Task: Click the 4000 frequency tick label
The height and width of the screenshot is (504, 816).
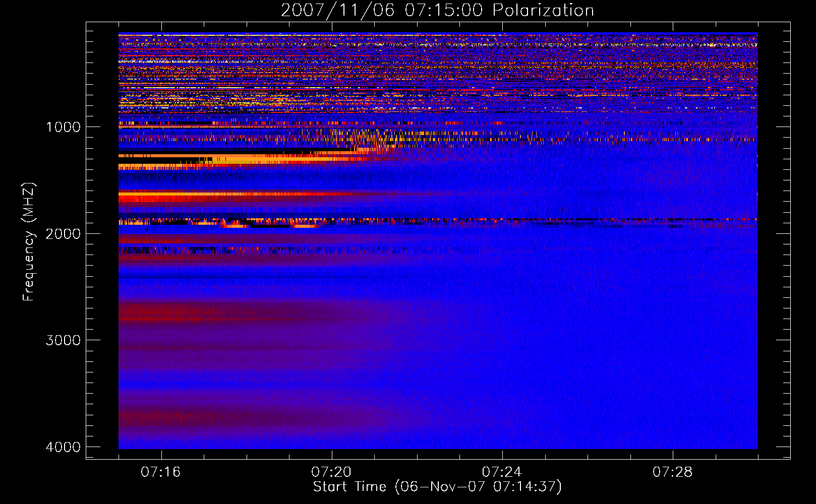Action: pyautogui.click(x=63, y=447)
